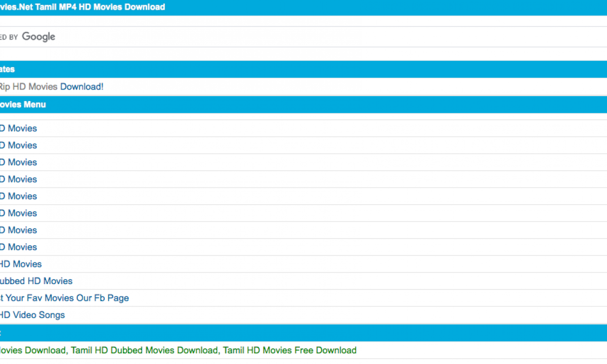Open the first "D Movies" menu link
The width and height of the screenshot is (607, 364).
[19, 128]
